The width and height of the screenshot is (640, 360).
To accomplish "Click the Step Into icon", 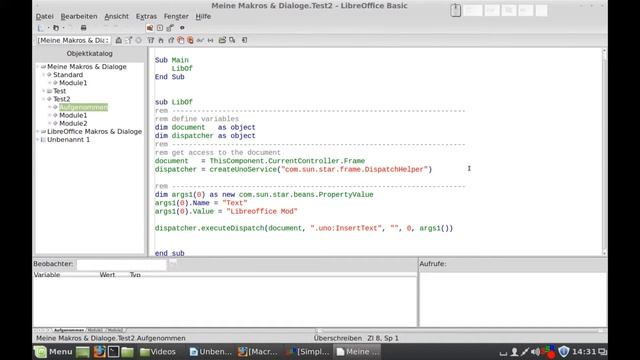I will [161, 40].
